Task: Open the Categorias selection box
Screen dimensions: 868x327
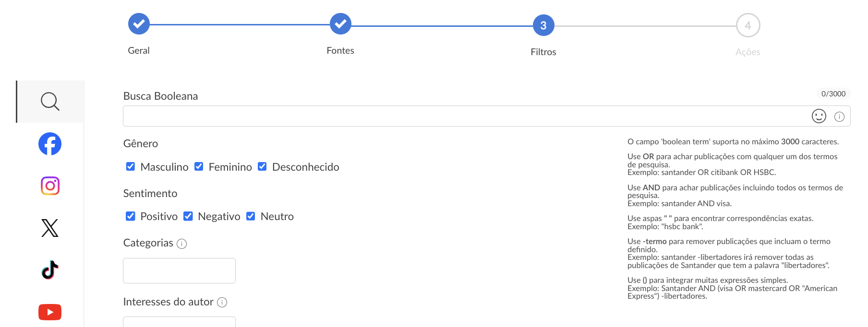Action: tap(179, 270)
